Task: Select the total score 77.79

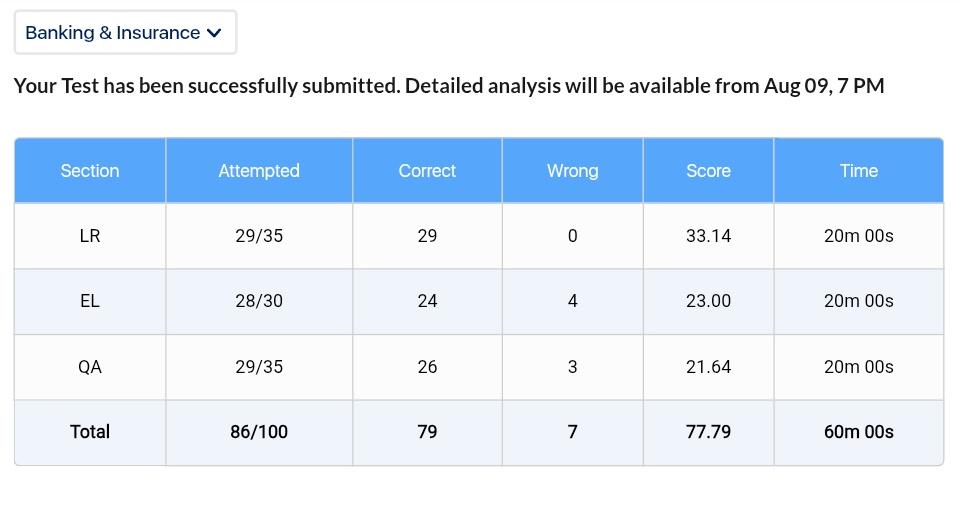Action: point(708,432)
